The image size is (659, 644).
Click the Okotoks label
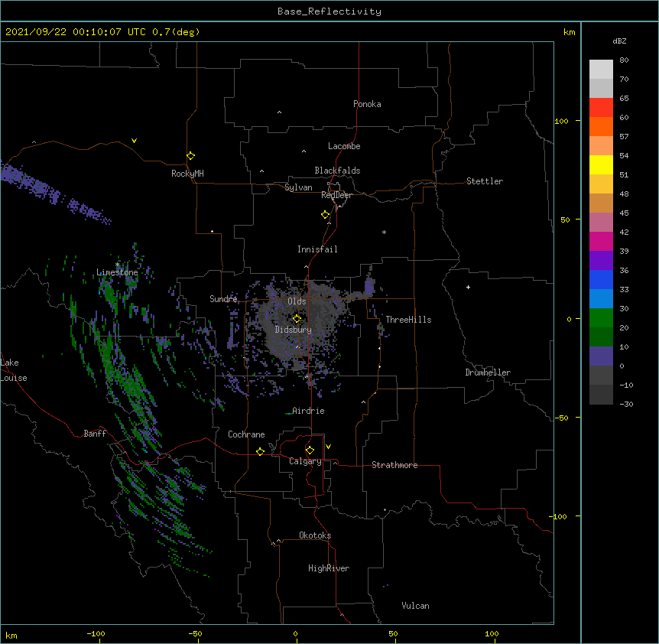pyautogui.click(x=315, y=535)
